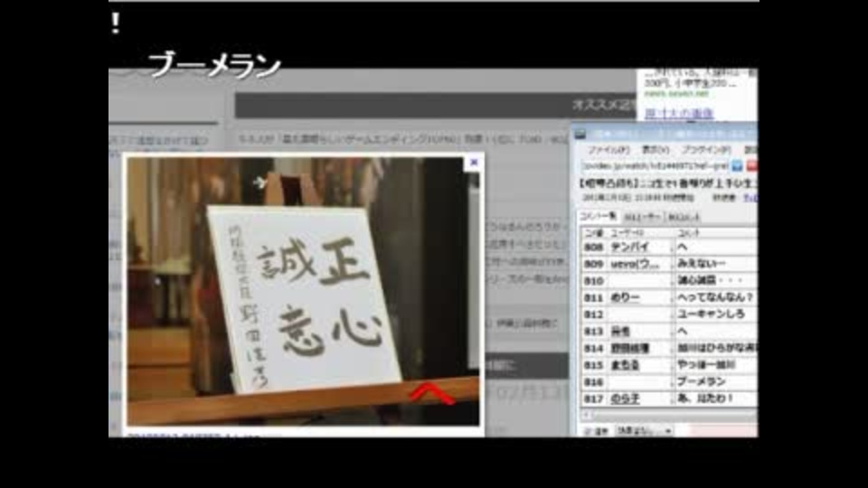The width and height of the screenshot is (868, 488).
Task: Open the blue image link in background page
Action: [679, 114]
